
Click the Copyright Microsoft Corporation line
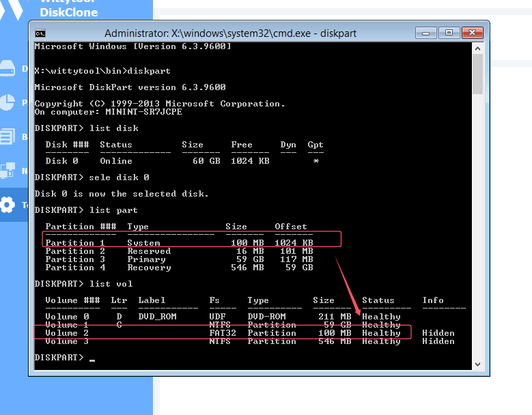tap(160, 104)
